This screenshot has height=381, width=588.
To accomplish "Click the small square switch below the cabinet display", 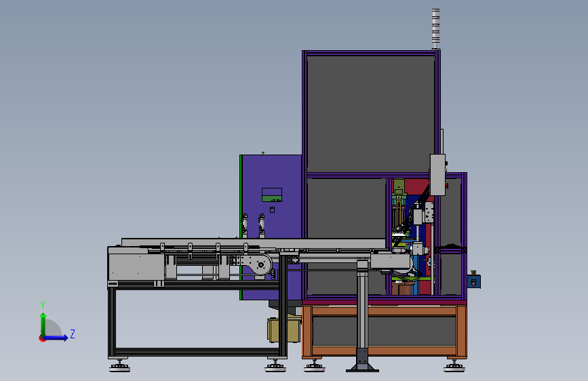I will pos(272,210).
